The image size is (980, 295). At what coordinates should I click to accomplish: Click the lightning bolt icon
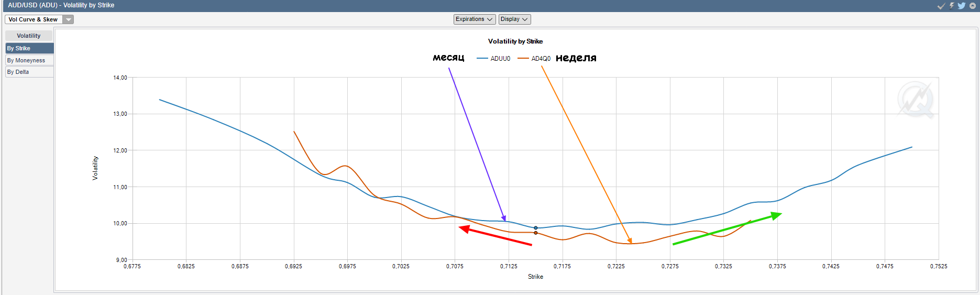(x=952, y=6)
